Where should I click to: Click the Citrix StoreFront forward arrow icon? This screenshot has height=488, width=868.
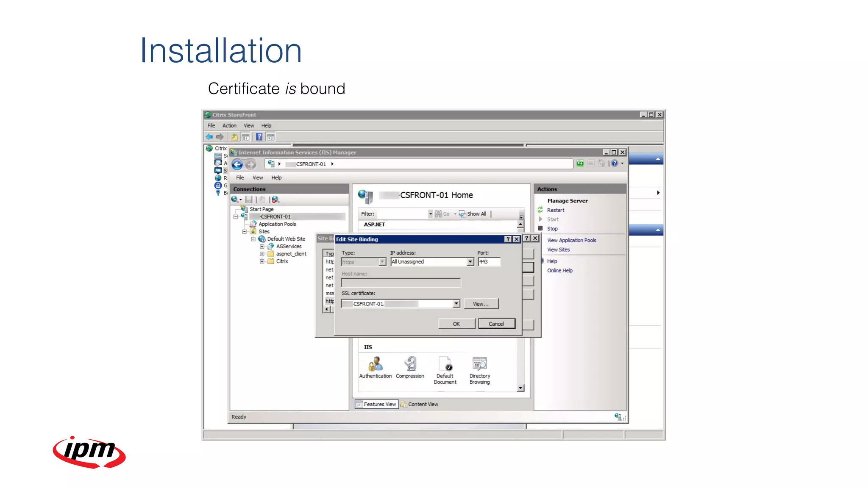[x=220, y=137]
